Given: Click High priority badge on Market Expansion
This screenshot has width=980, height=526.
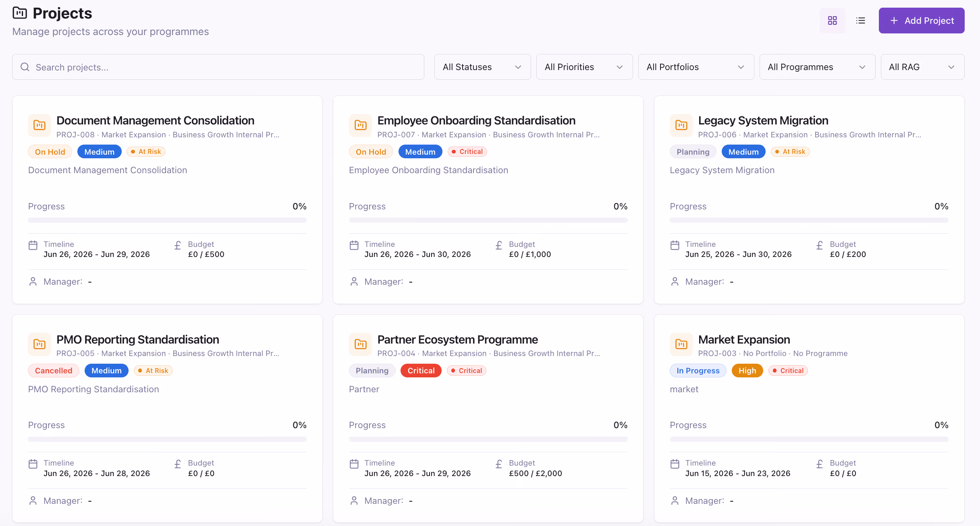Looking at the screenshot, I should [747, 371].
